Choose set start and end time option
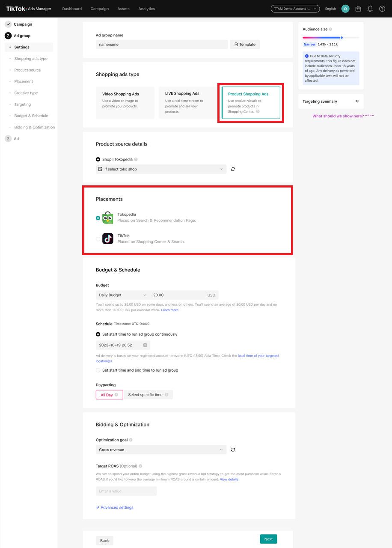This screenshot has width=392, height=548. (x=98, y=370)
